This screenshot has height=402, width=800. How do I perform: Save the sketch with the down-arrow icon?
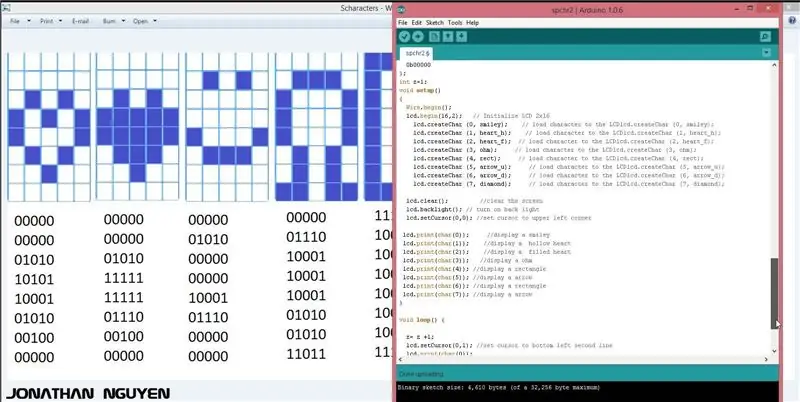coord(462,37)
